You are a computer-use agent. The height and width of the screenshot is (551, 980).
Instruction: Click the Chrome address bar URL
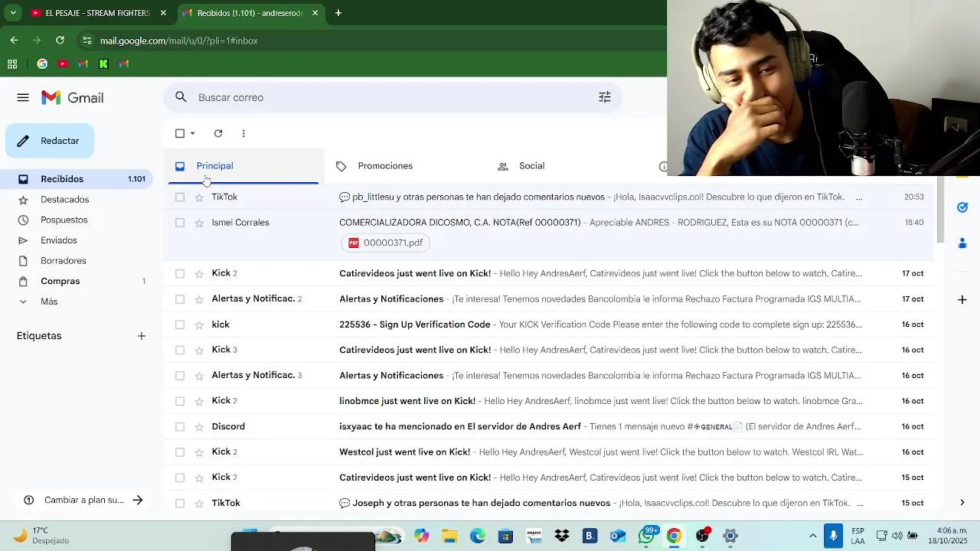tap(179, 41)
